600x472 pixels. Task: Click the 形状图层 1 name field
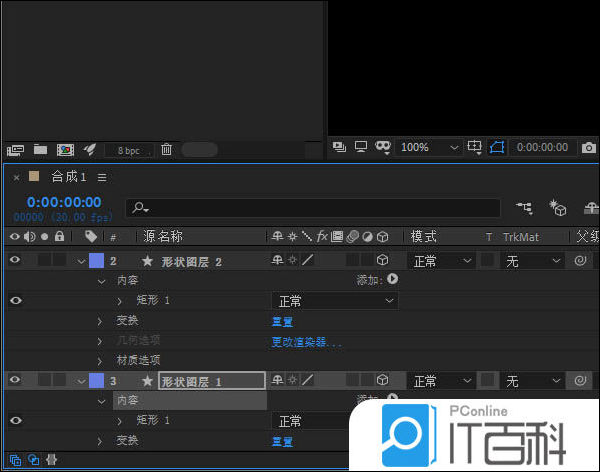[x=212, y=381]
